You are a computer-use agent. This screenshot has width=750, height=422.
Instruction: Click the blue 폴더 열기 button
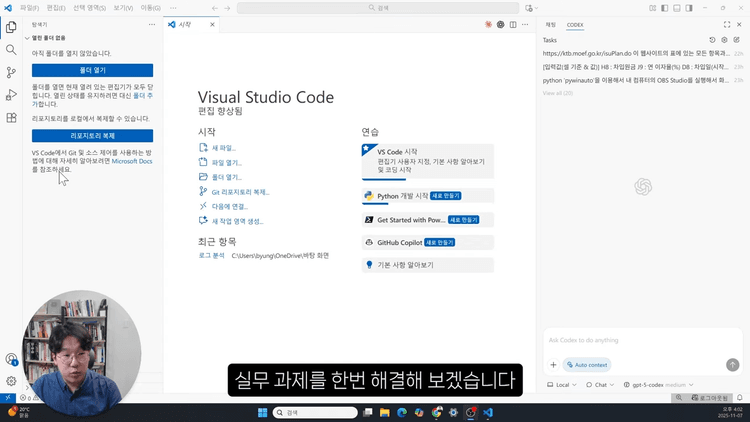click(x=92, y=70)
